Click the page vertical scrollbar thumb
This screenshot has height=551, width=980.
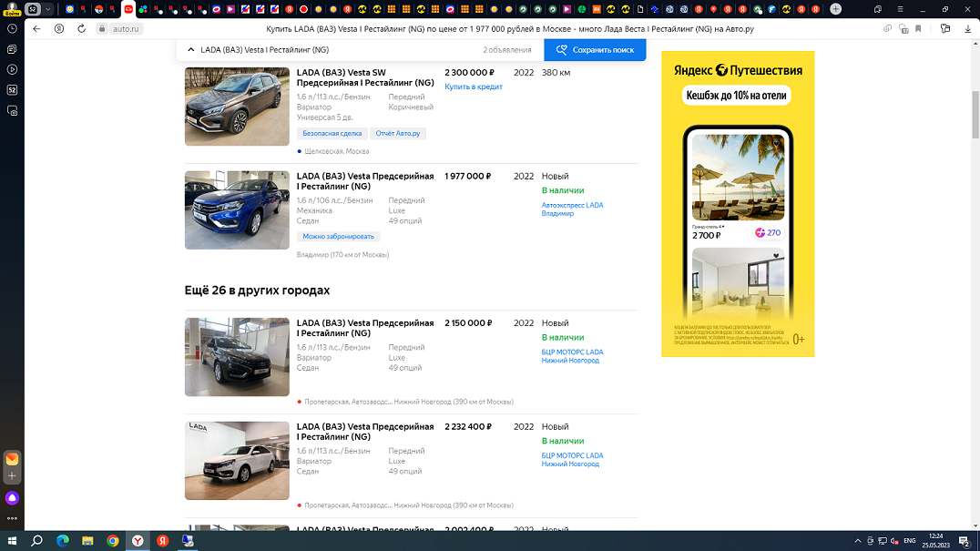tap(975, 115)
